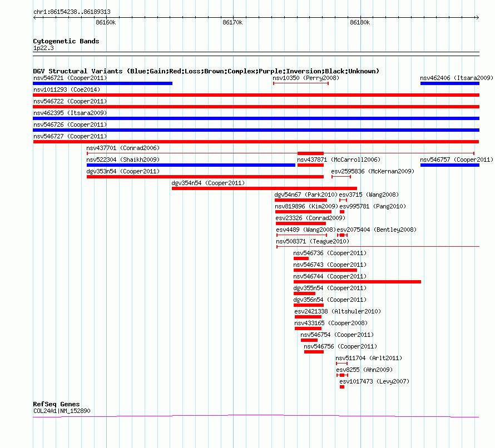Click the 86170k ruler mark
The width and height of the screenshot is (495, 448).
tap(232, 22)
